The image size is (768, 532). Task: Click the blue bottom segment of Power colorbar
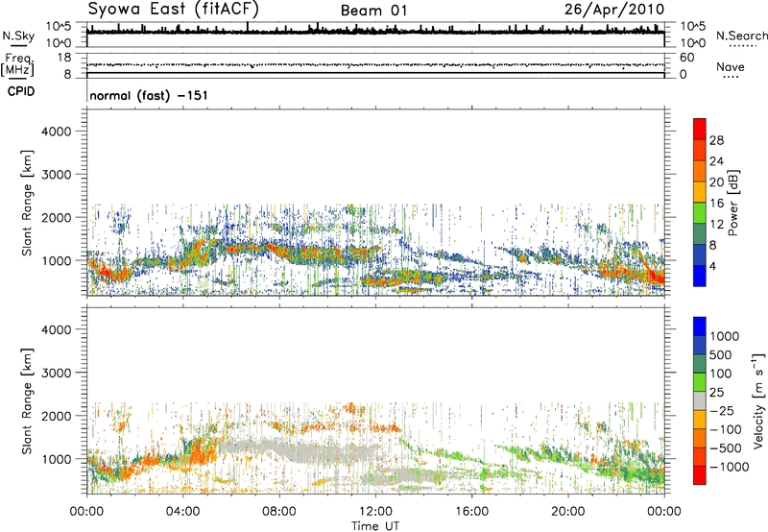[700, 276]
